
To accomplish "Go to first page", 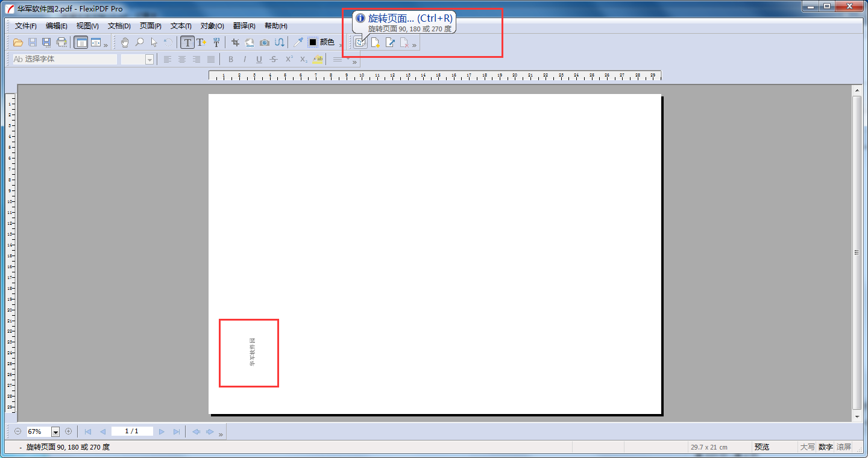I will click(x=88, y=431).
